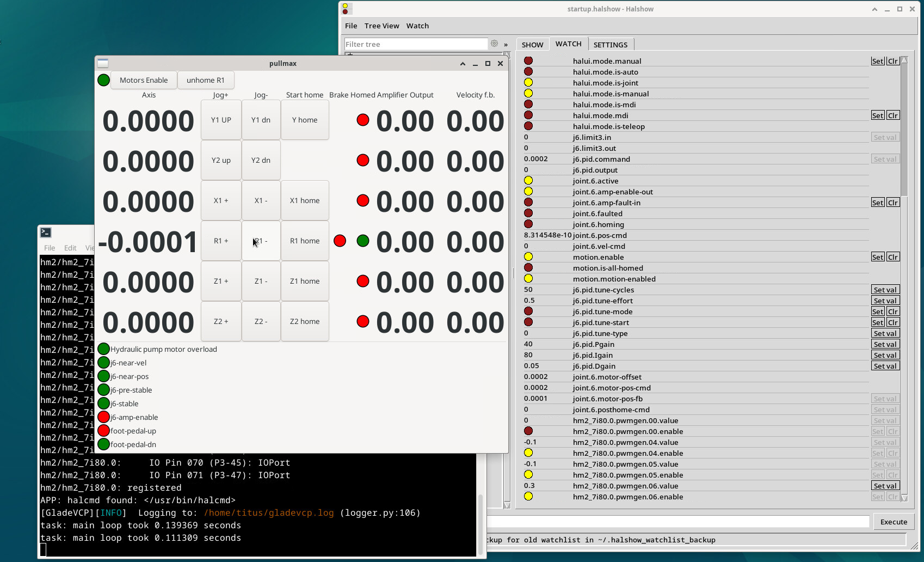Click the gear icon beside Filter tree
Screen dimensions: 924x562
pos(494,44)
